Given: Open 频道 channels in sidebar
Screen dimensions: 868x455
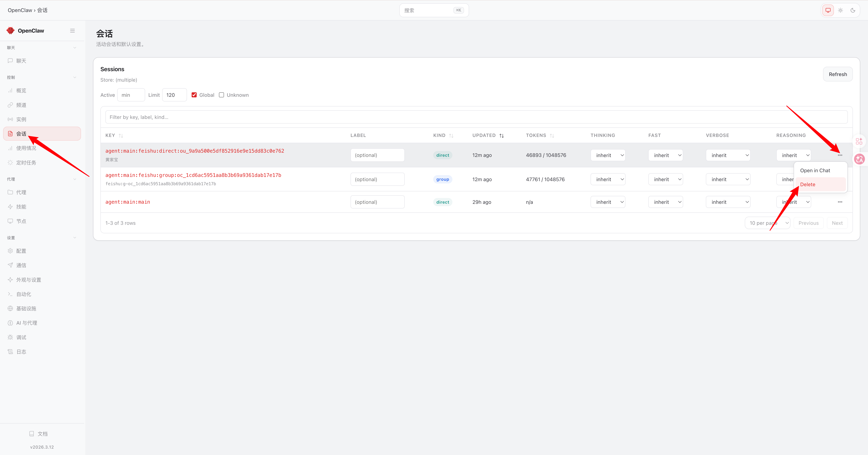Looking at the screenshot, I should coord(42,105).
